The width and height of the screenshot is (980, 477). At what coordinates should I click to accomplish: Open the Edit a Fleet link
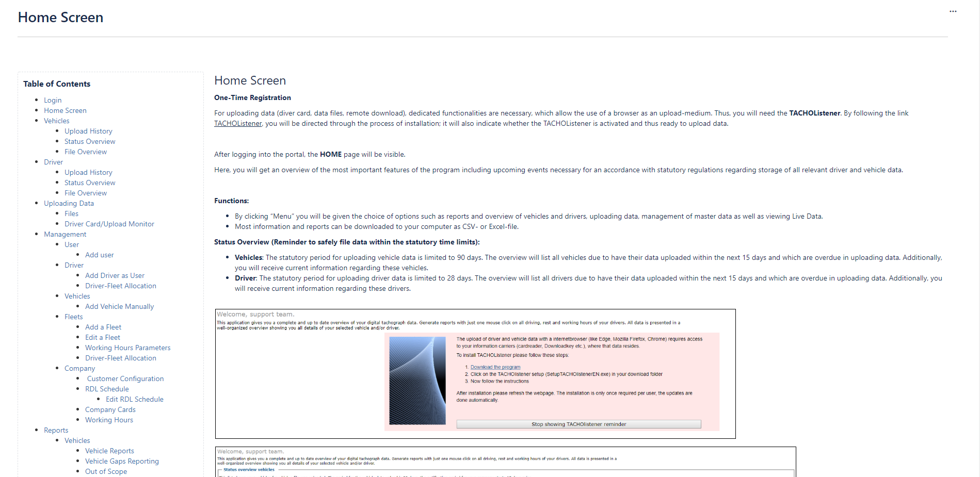point(102,337)
